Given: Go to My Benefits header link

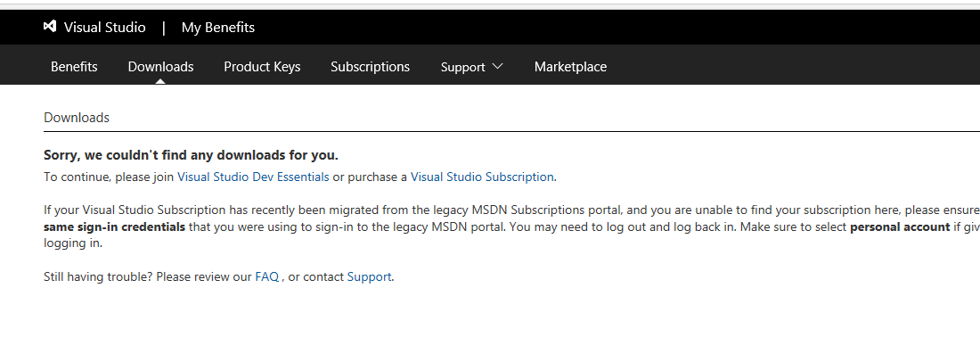Looking at the screenshot, I should pyautogui.click(x=218, y=28).
